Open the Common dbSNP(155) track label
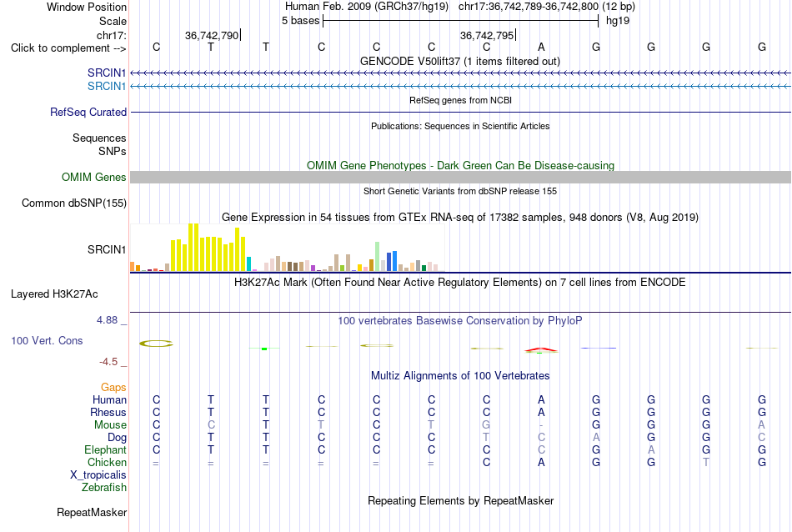The image size is (792, 532). tap(74, 203)
